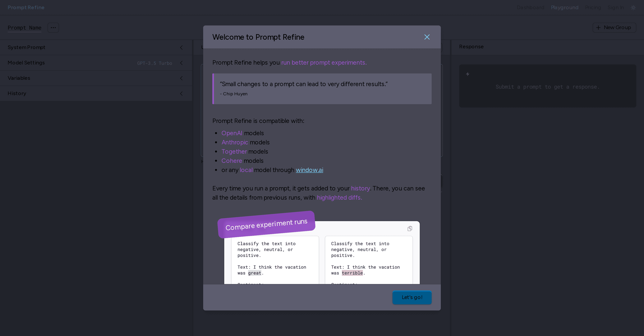Click Sign In in top bar
This screenshot has height=336, width=644.
point(615,7)
